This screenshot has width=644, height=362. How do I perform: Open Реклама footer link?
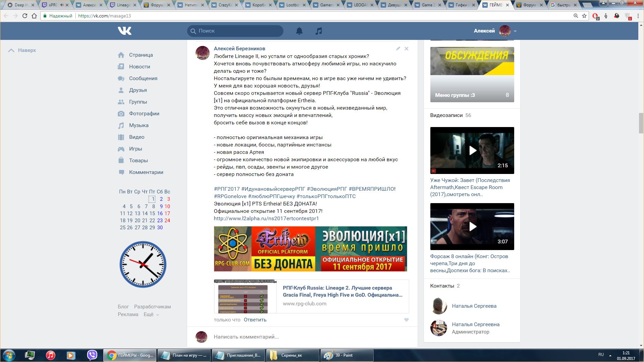click(x=128, y=314)
